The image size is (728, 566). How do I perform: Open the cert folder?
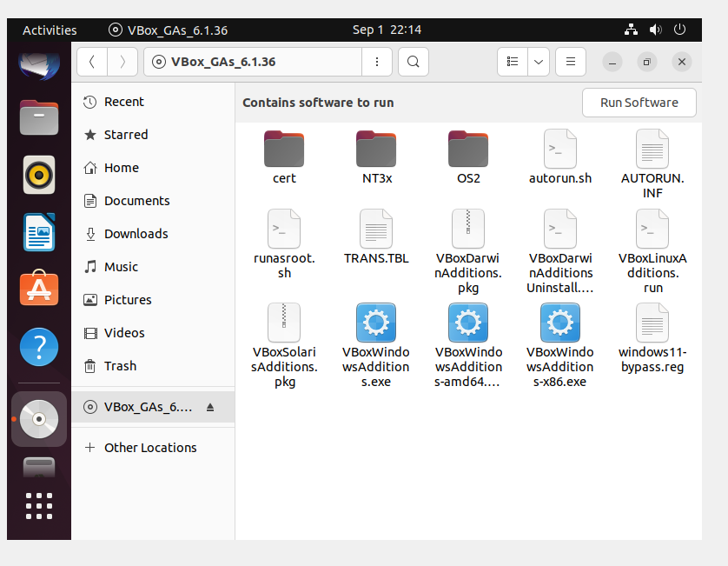pos(284,158)
